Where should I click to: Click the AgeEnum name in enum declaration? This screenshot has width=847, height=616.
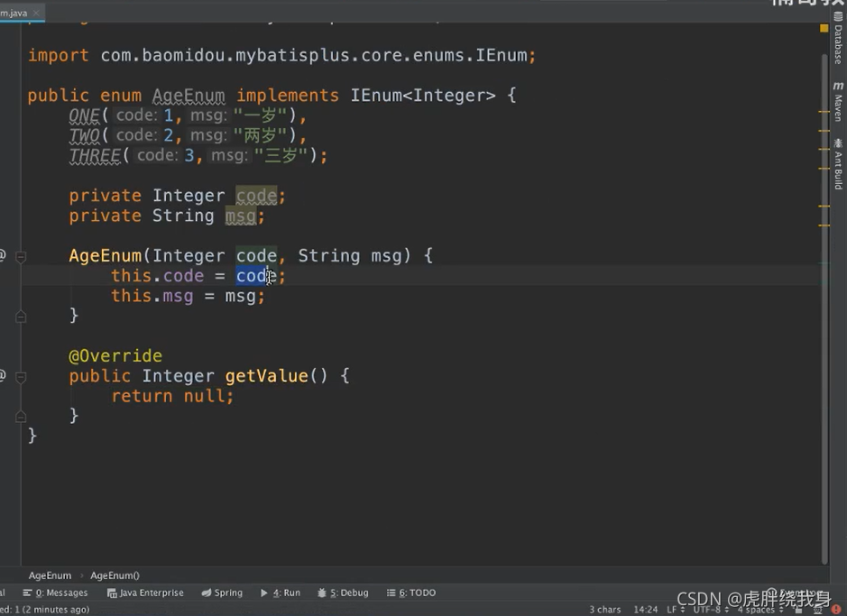tap(189, 97)
